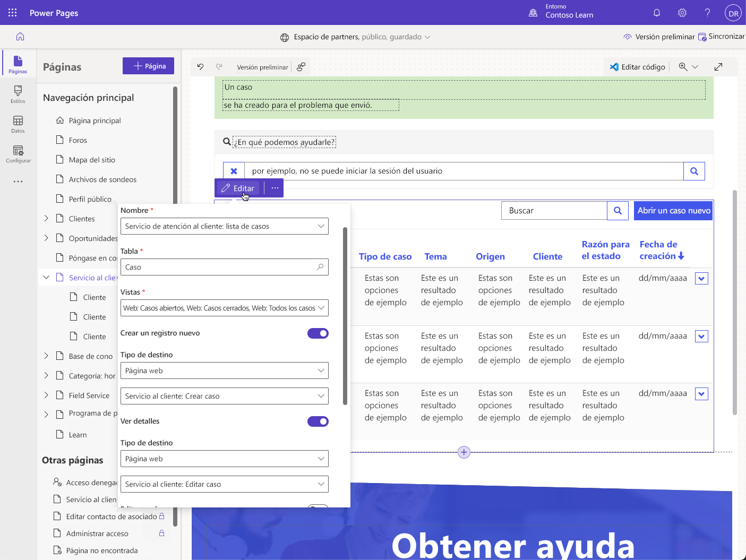The image size is (746, 560).
Task: Open the Vistas dropdown
Action: 225,308
